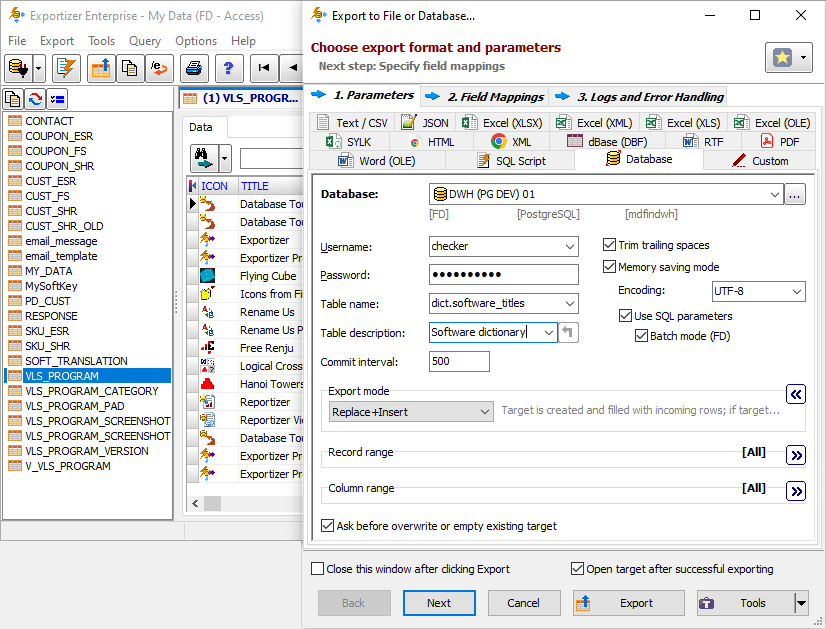Image resolution: width=826 pixels, height=629 pixels.
Task: Click the checklist icon above table list
Action: (57, 99)
